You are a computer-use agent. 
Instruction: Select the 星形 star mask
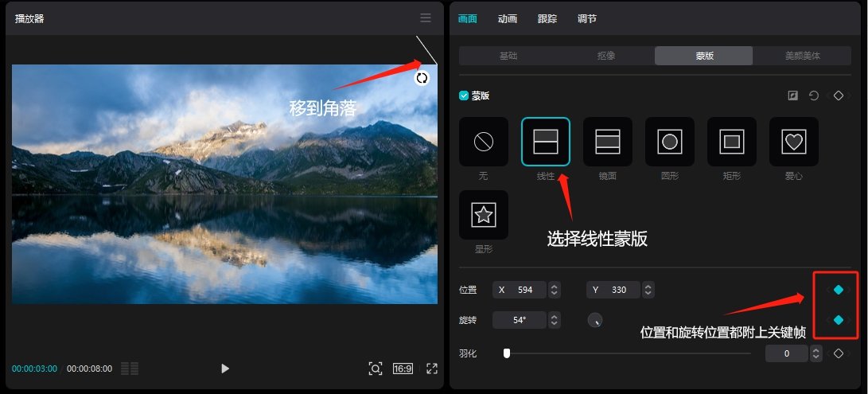[483, 215]
